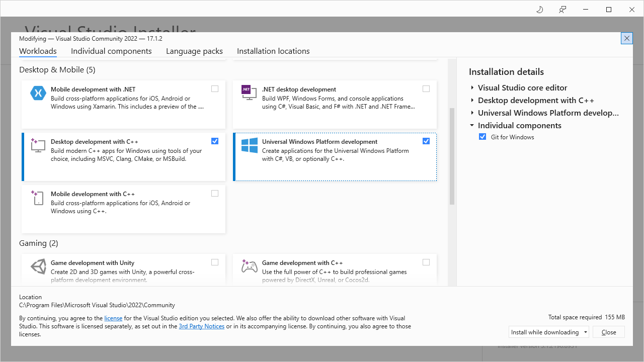This screenshot has width=644, height=362.
Task: Minimize the Visual Studio Installer window
Action: [586, 10]
